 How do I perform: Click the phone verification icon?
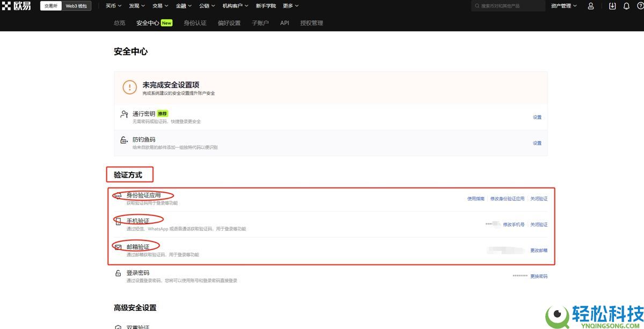coord(119,221)
